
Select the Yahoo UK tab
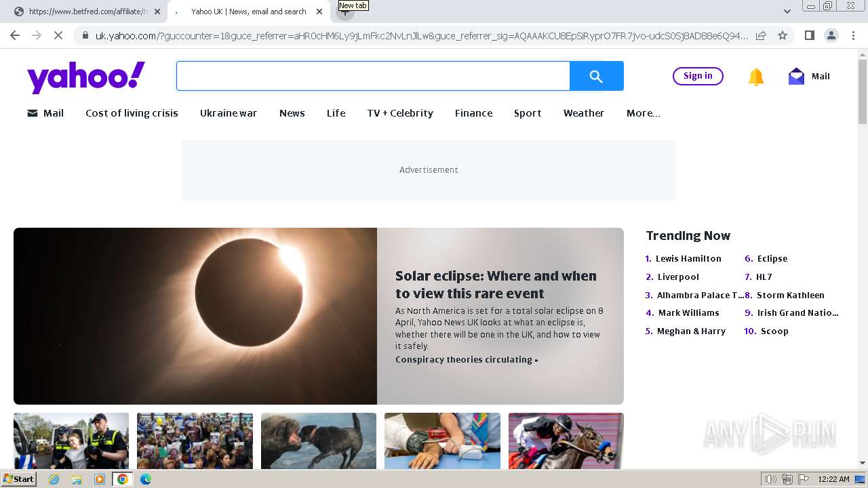pyautogui.click(x=248, y=12)
